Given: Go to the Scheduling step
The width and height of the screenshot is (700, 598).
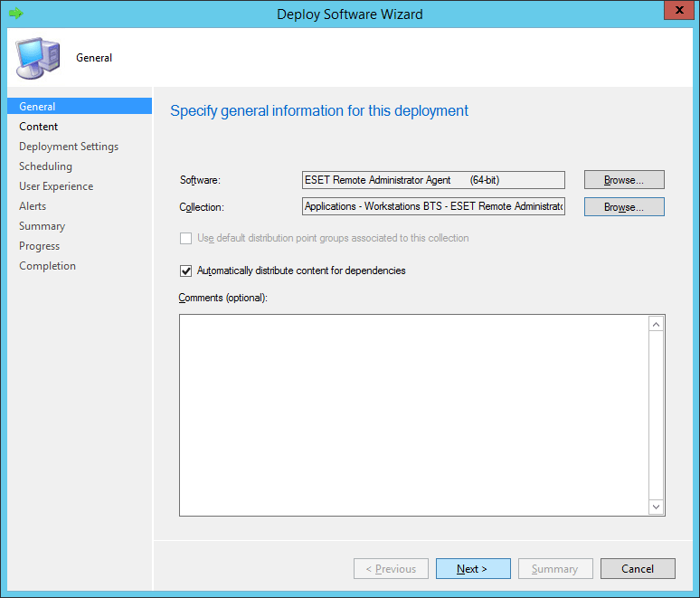Looking at the screenshot, I should click(x=45, y=166).
